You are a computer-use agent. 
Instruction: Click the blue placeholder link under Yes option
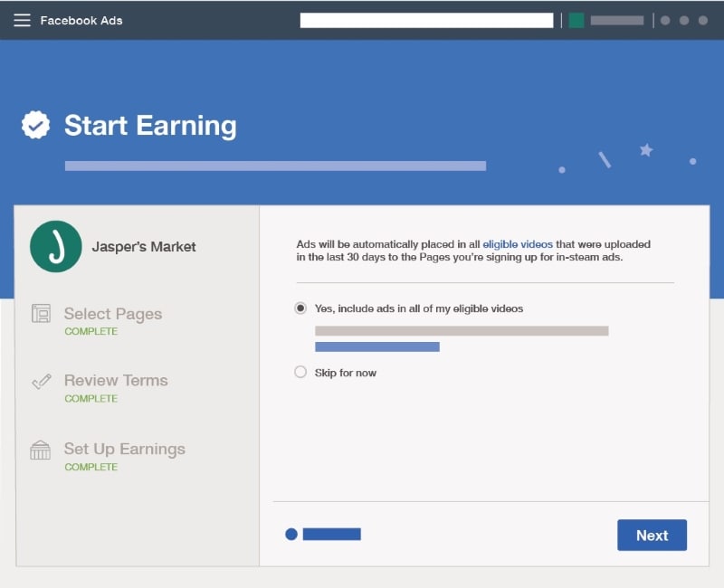tap(377, 346)
